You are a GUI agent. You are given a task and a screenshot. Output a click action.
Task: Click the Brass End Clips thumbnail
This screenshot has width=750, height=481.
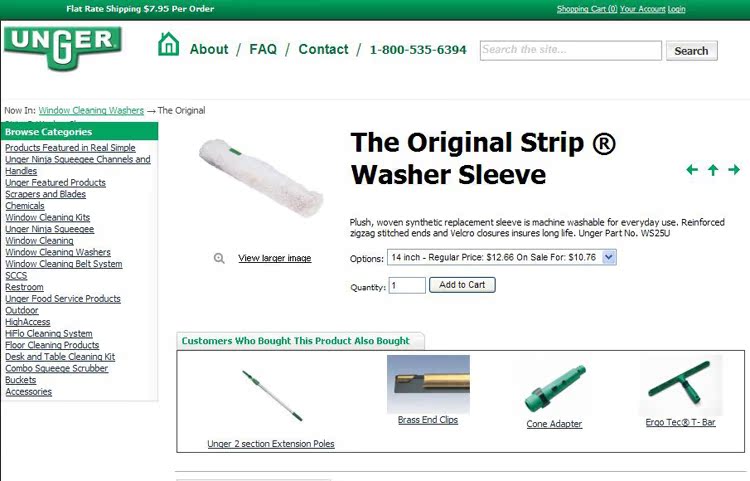[x=428, y=384]
